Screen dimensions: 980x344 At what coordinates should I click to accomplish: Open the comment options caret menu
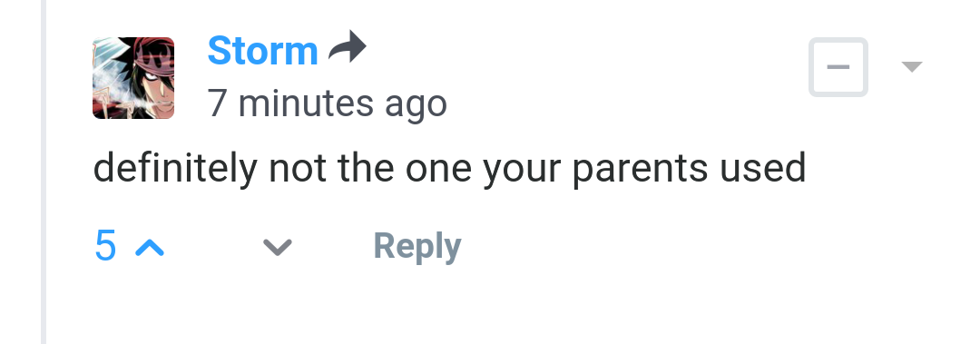[x=913, y=66]
